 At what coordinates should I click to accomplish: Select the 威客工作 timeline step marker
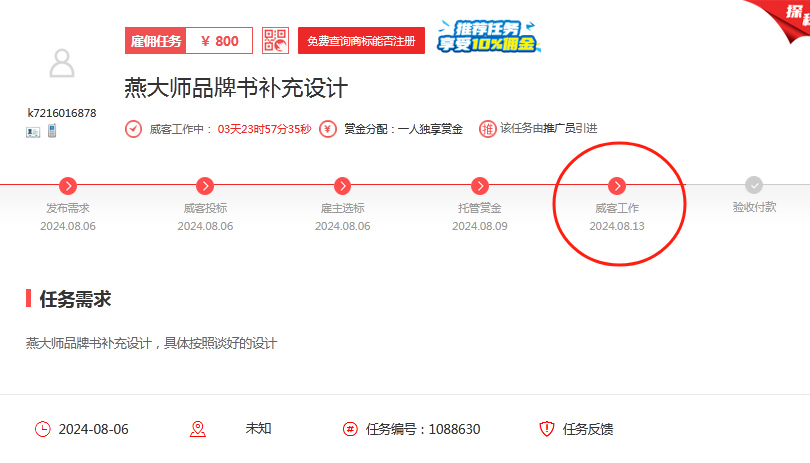pyautogui.click(x=617, y=186)
